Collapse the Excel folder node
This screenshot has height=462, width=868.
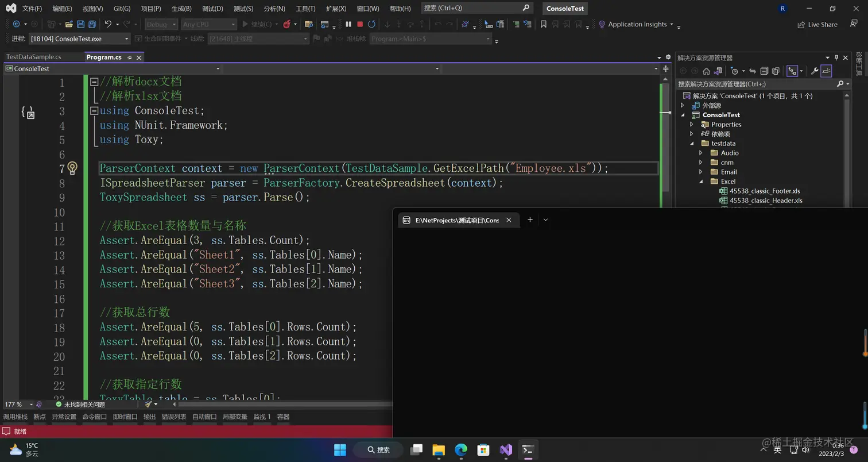point(701,181)
